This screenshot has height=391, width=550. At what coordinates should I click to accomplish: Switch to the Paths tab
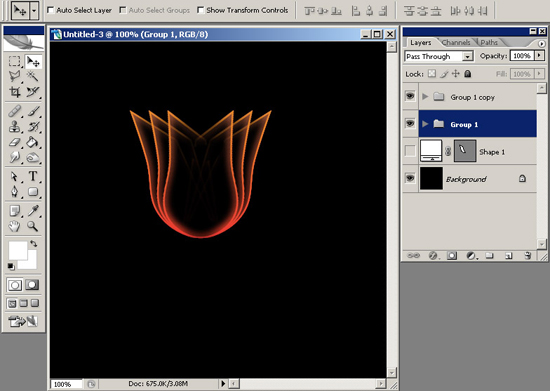489,43
